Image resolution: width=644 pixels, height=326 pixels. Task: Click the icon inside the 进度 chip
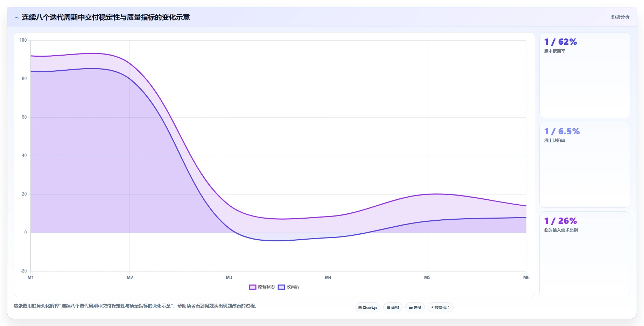pyautogui.click(x=411, y=308)
